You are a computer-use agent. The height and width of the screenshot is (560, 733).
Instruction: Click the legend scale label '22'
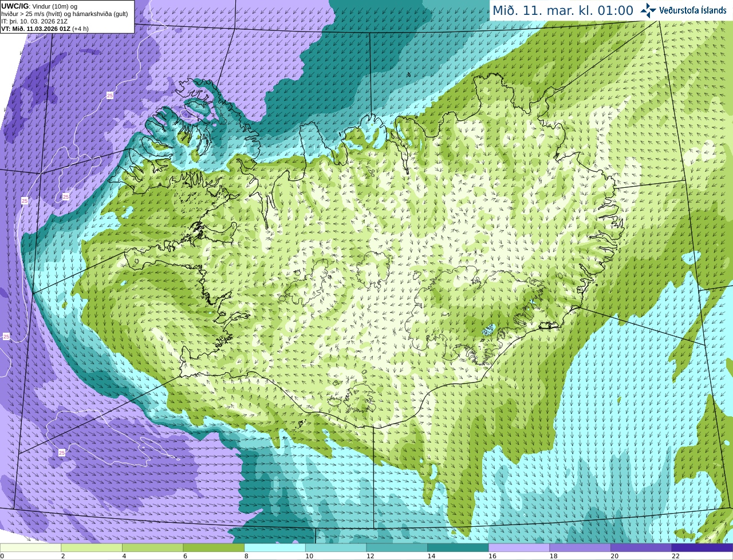676,556
